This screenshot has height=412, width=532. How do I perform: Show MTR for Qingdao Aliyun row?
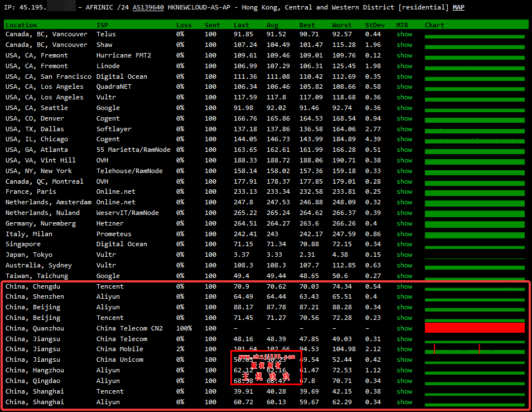404,381
